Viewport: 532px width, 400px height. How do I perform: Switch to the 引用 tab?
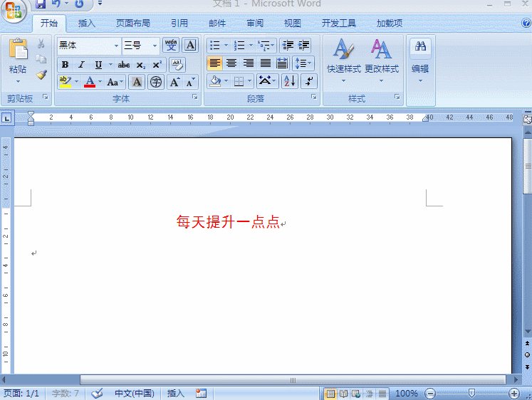pyautogui.click(x=179, y=23)
